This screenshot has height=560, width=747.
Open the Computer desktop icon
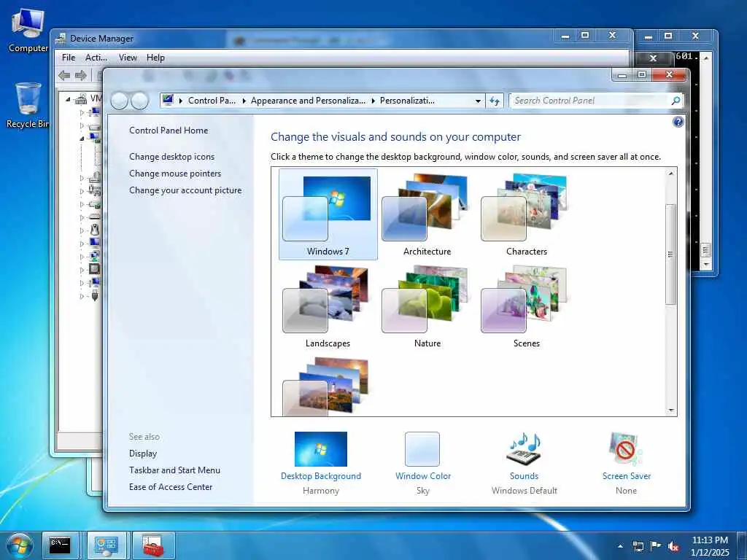click(28, 31)
